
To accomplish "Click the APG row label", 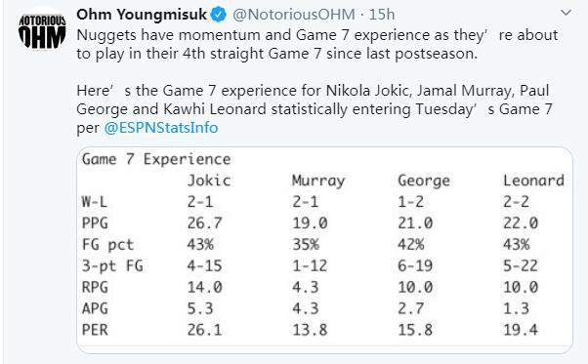I will point(95,308).
